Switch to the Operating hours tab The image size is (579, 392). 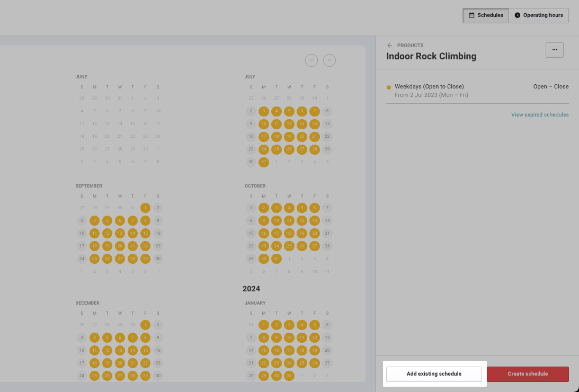539,15
